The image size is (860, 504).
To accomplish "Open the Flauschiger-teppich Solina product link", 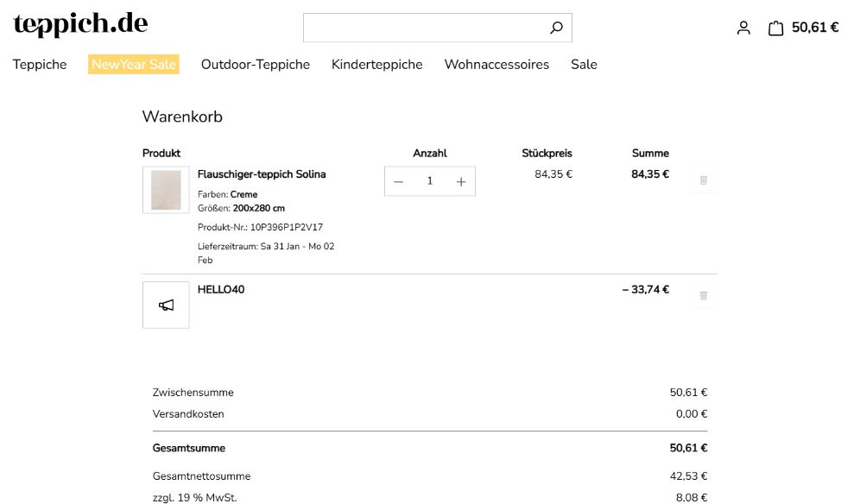I will click(x=262, y=173).
